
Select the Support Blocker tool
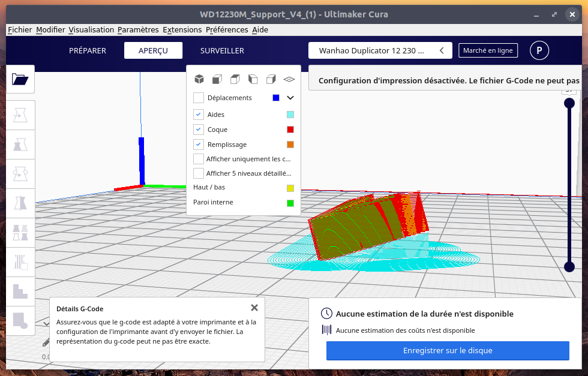(20, 262)
